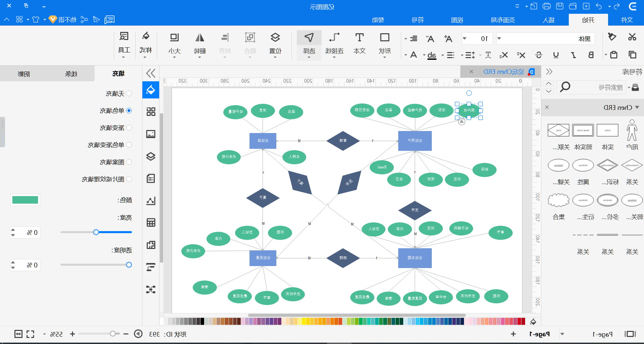The image size is (644, 344).
Task: Click the transparency slider handle
Action: [x=129, y=265]
